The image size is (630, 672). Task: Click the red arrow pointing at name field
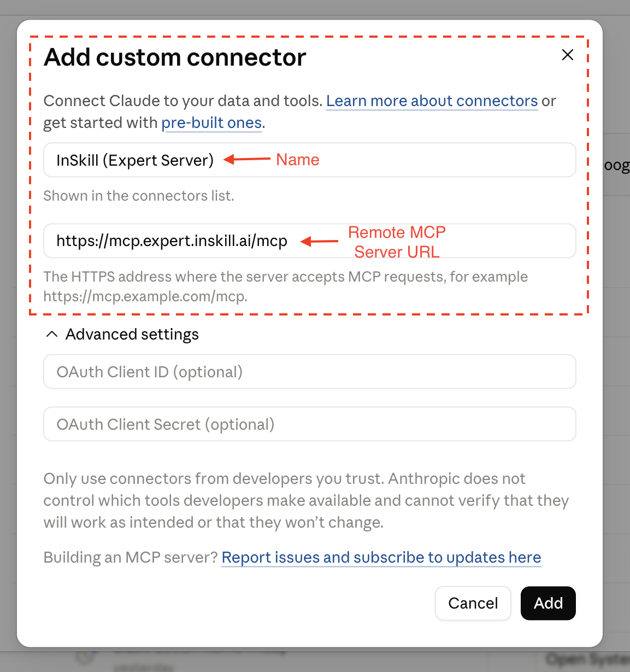(247, 160)
